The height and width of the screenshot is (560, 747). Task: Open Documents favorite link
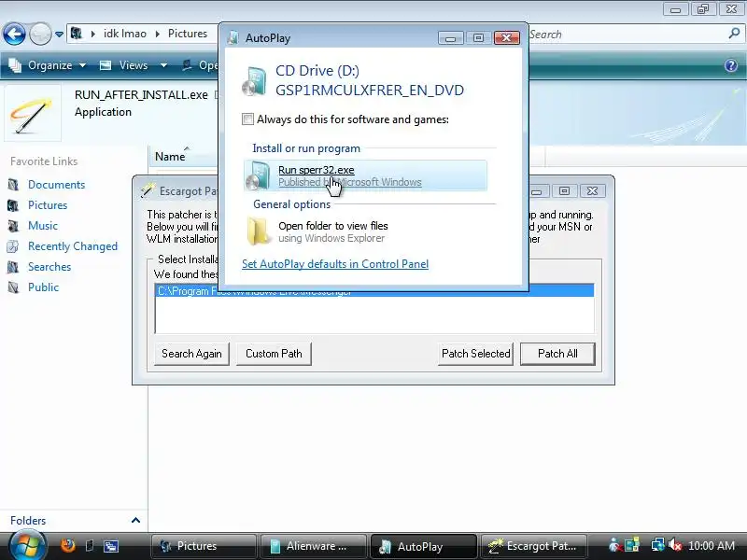click(x=56, y=185)
